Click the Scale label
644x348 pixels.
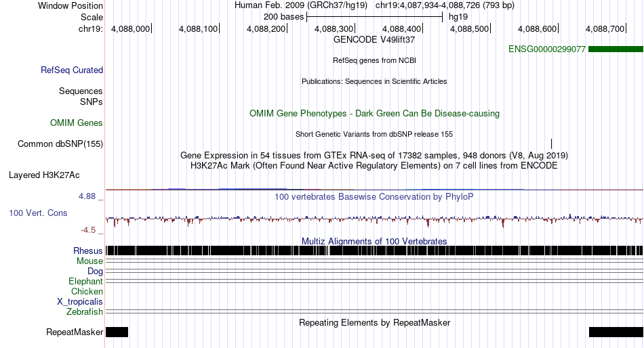click(92, 17)
